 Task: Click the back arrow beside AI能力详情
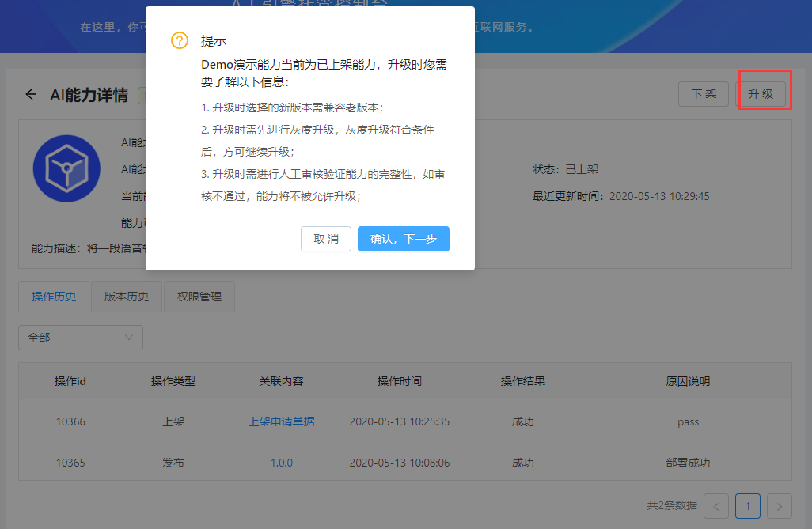(31, 94)
